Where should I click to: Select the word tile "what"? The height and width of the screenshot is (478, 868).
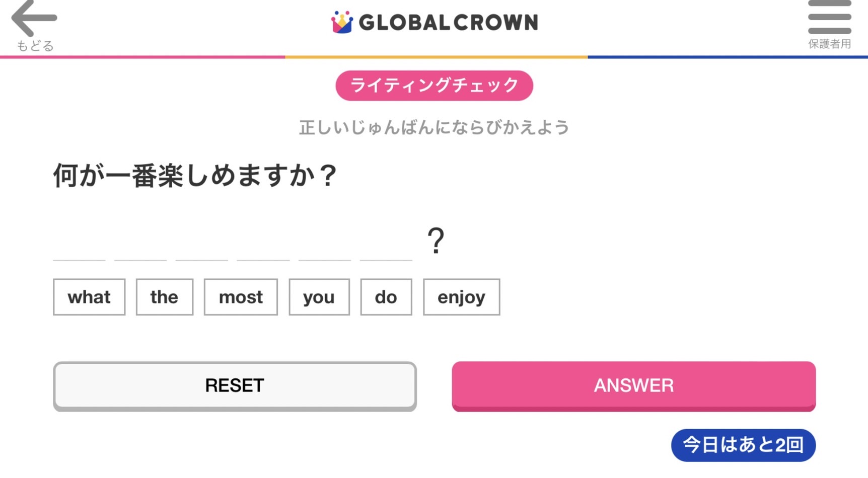(x=89, y=297)
